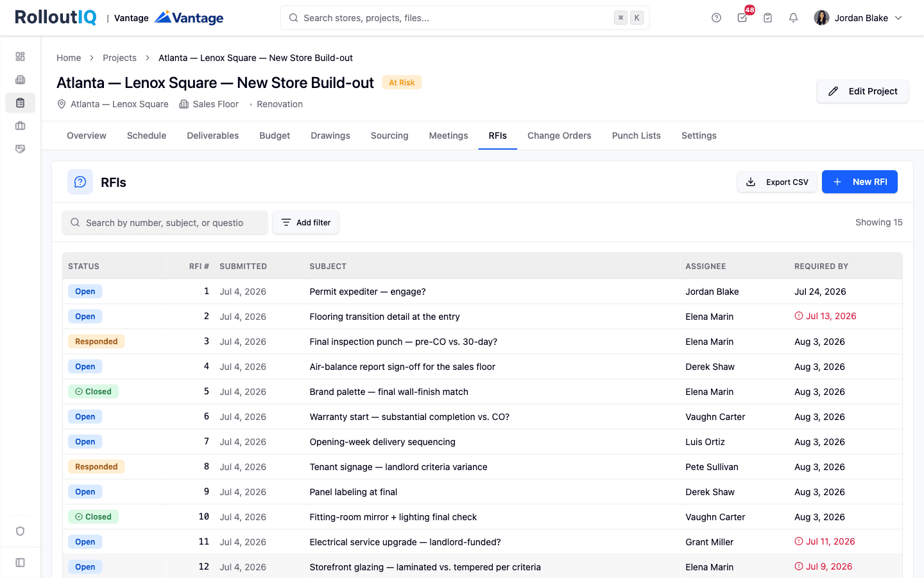Viewport: 924px width, 578px height.
Task: Open the Sourcing tab
Action: point(389,136)
